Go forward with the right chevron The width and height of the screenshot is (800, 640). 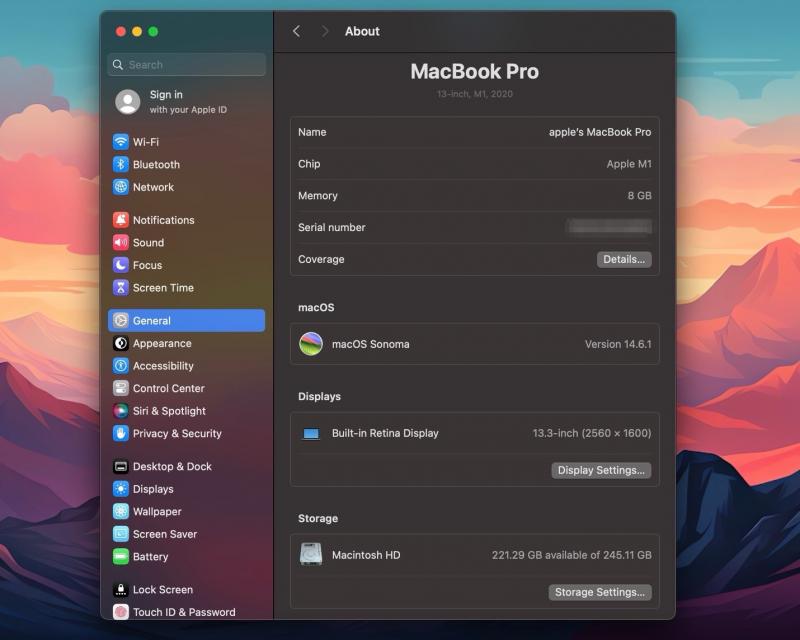click(x=325, y=31)
